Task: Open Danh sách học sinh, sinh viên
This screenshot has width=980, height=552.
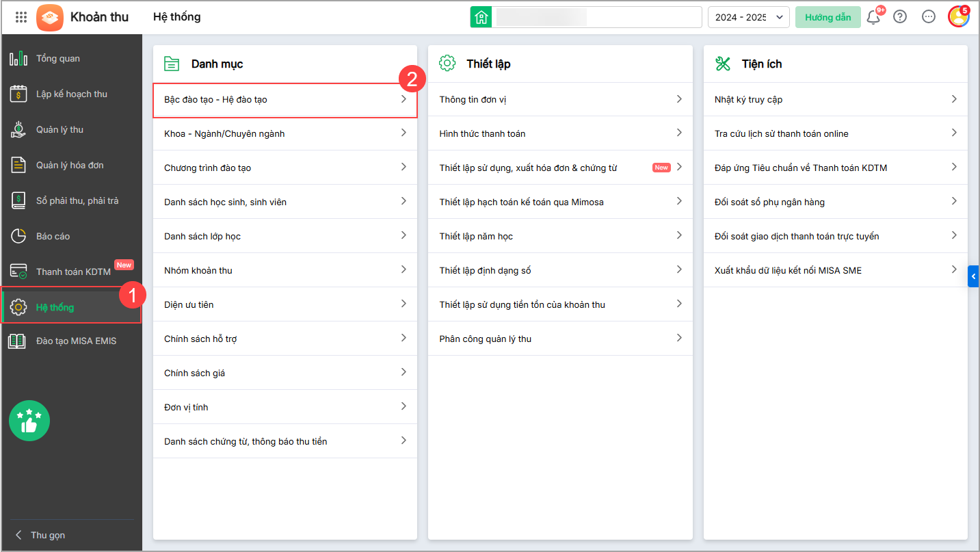Action: (x=284, y=202)
